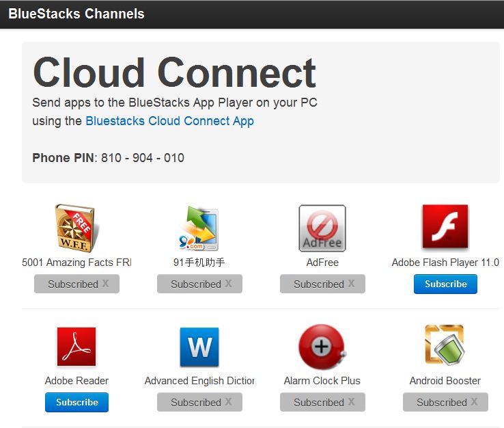Open the Bluestacks Cloud Connect App link
This screenshot has width=504, height=428.
(170, 121)
